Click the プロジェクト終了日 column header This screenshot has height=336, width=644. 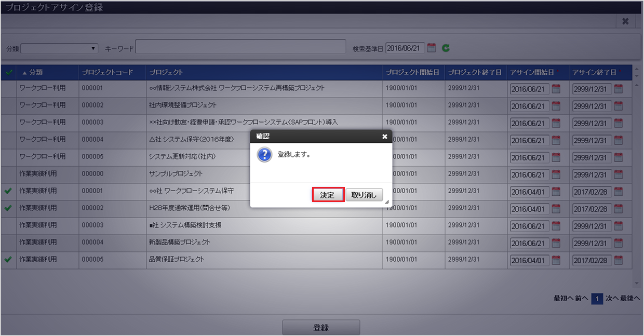(x=476, y=72)
